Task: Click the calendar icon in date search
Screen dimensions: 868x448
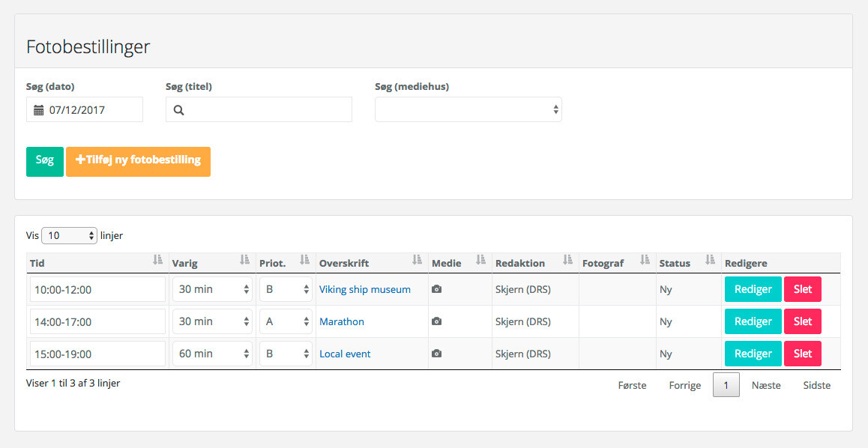Action: point(39,110)
